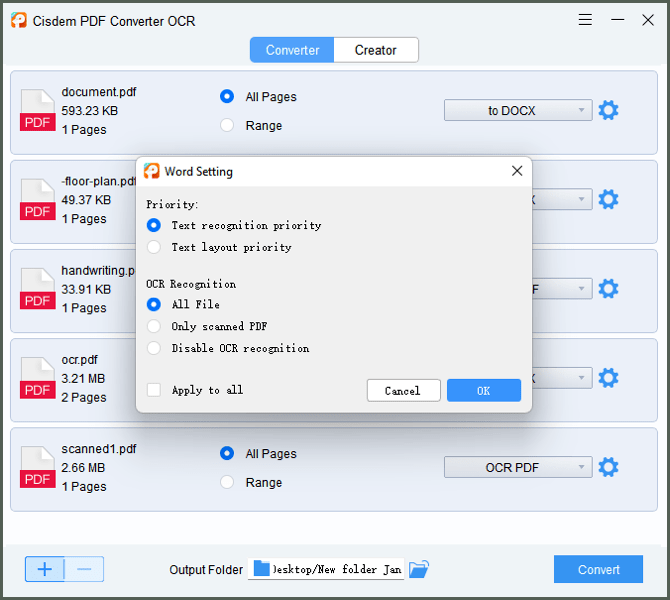Close the Cisdem PDF Converter window
Viewport: 670px width, 600px height.
648,20
